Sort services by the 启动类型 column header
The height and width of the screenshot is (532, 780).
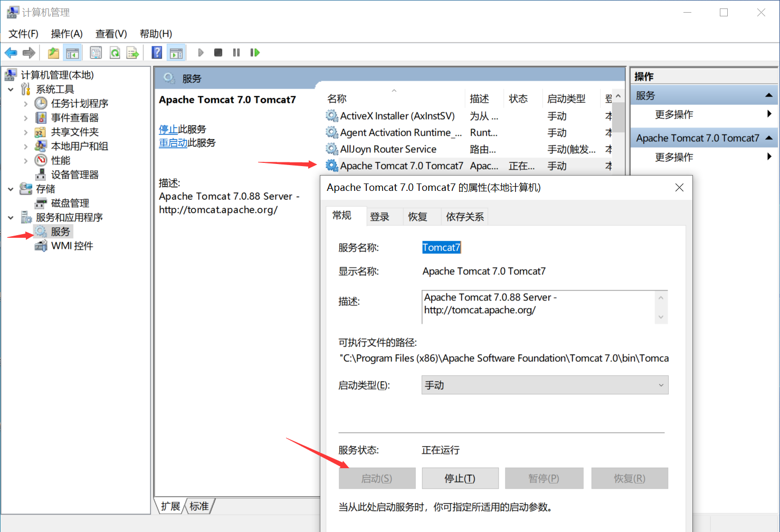[572, 99]
